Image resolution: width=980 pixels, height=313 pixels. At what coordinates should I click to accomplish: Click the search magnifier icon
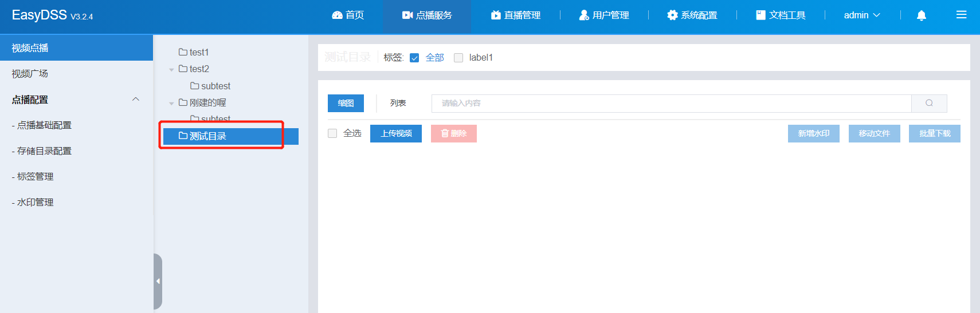tap(929, 103)
